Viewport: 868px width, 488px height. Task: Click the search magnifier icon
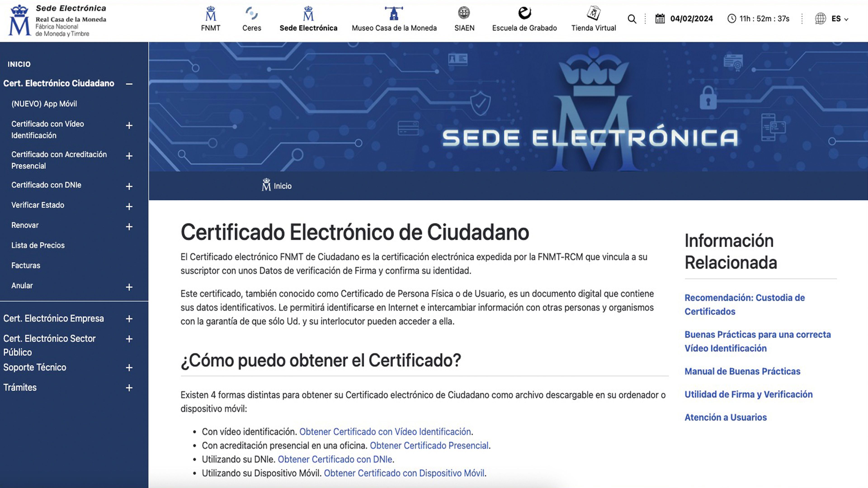click(632, 19)
